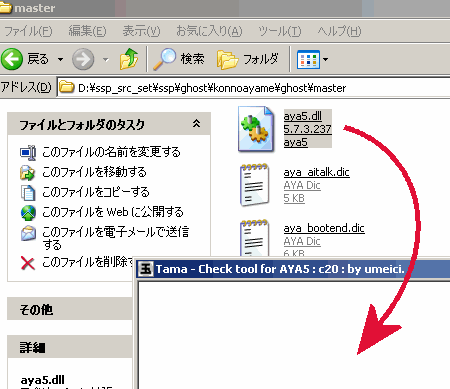Click the copy file task icon
The height and width of the screenshot is (389, 450).
(x=28, y=193)
